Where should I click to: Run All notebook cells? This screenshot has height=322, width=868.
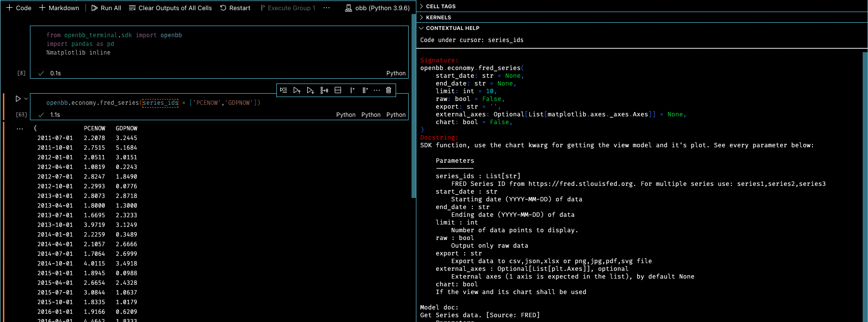pos(106,8)
